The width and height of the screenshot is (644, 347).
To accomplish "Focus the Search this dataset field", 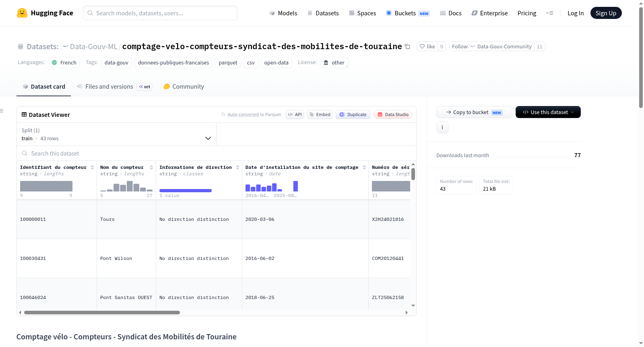I will coord(217,153).
